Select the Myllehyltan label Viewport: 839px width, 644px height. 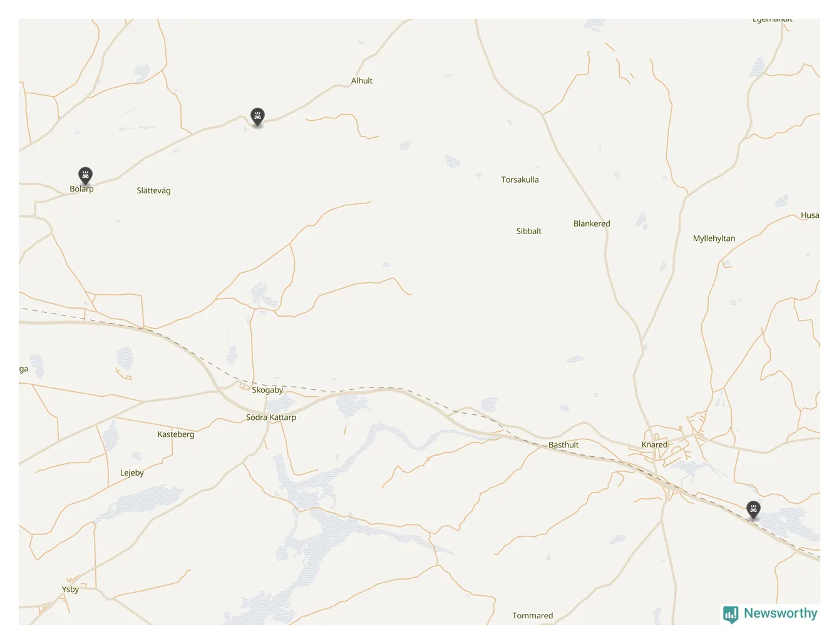tap(714, 238)
